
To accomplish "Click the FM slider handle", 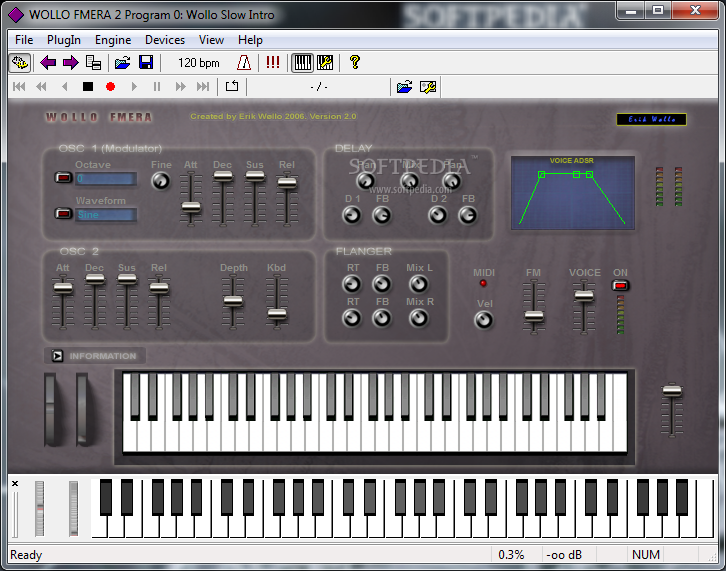I will point(534,316).
